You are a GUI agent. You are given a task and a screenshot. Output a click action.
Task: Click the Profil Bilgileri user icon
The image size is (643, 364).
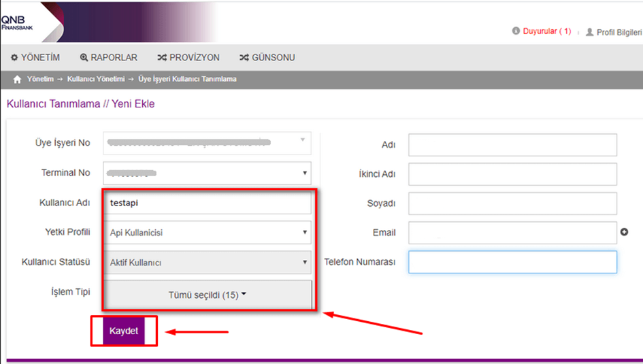point(589,32)
